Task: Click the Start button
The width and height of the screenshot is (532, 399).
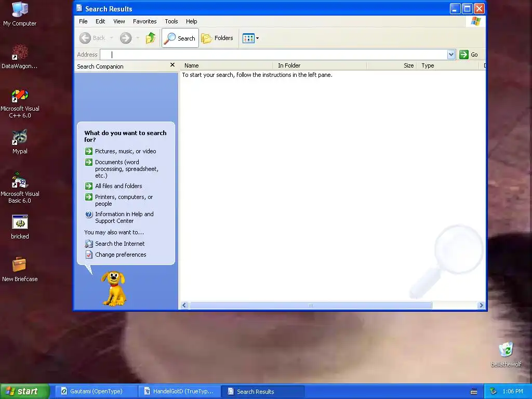Action: click(x=24, y=391)
